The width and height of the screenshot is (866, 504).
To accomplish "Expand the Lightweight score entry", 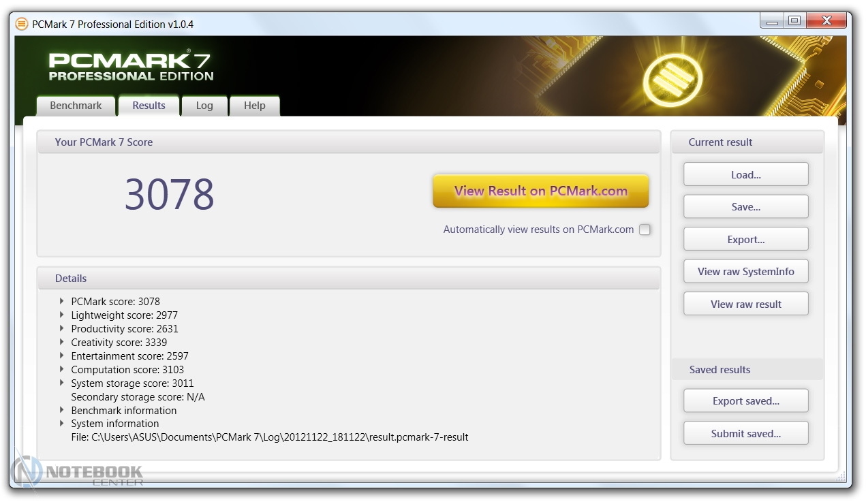I will coord(63,315).
